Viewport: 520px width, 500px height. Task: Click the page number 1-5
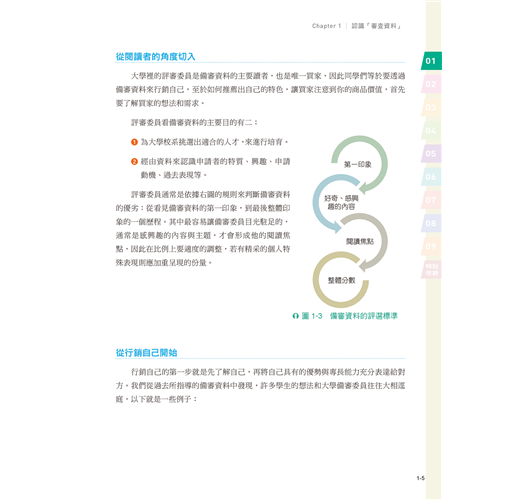point(421,478)
